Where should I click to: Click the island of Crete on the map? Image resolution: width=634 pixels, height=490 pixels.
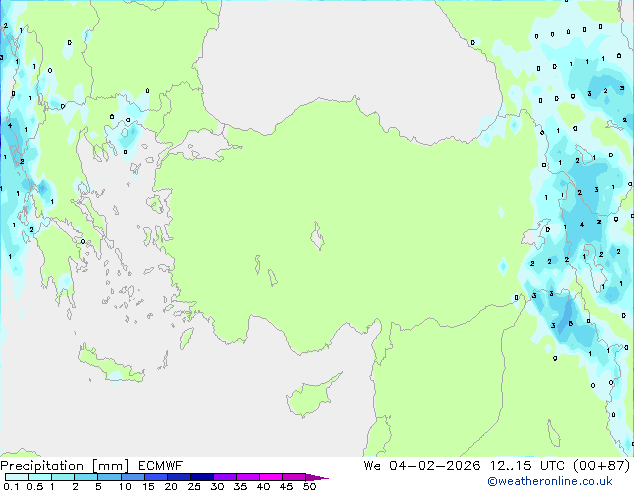click(111, 365)
